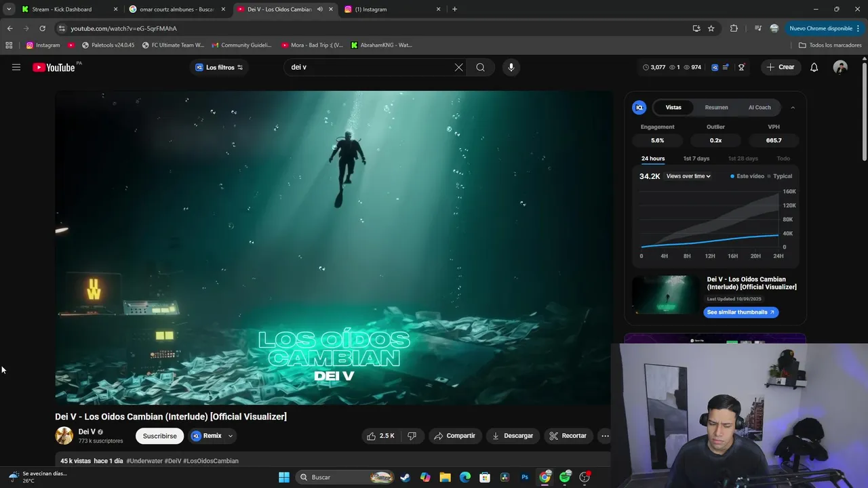Open Paletools v24.0.45 bookmark

click(x=108, y=45)
